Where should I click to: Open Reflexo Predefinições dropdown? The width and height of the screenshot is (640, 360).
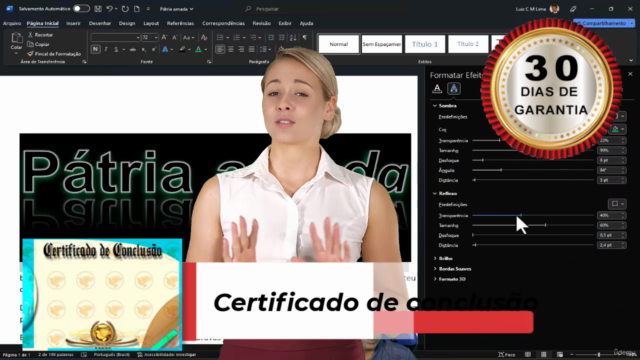click(x=617, y=204)
